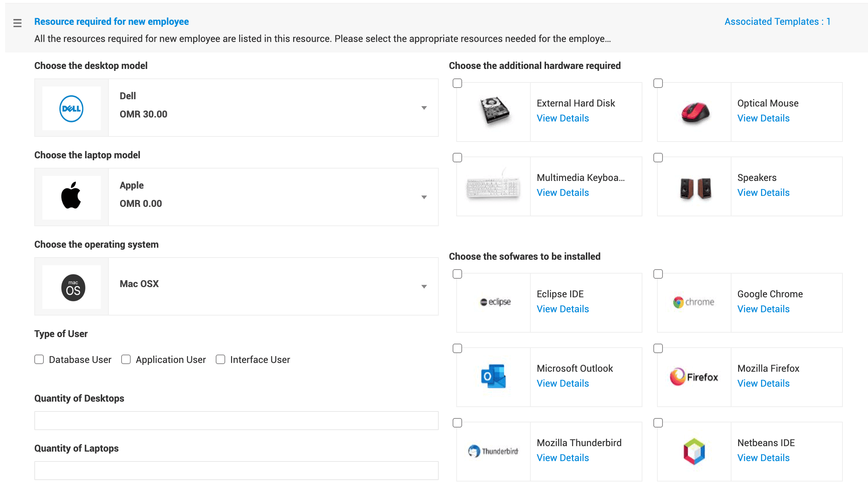Open Resource required for new employee title
The height and width of the screenshot is (491, 868).
tap(111, 22)
